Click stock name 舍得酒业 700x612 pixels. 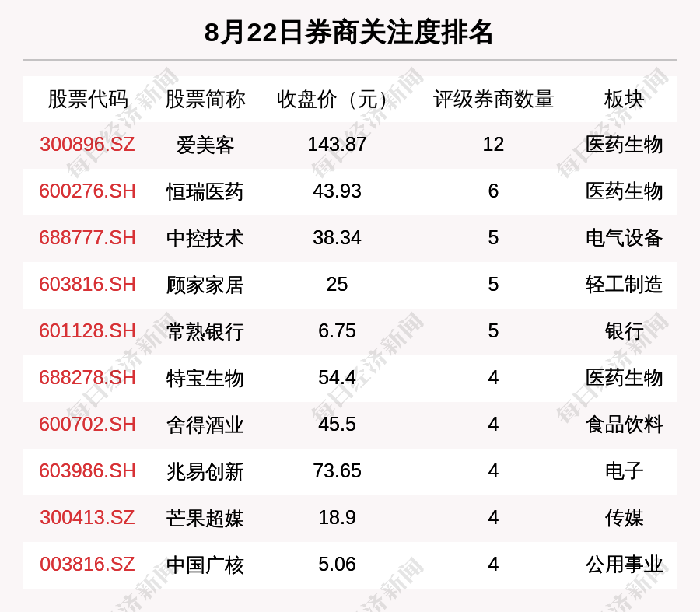(205, 425)
